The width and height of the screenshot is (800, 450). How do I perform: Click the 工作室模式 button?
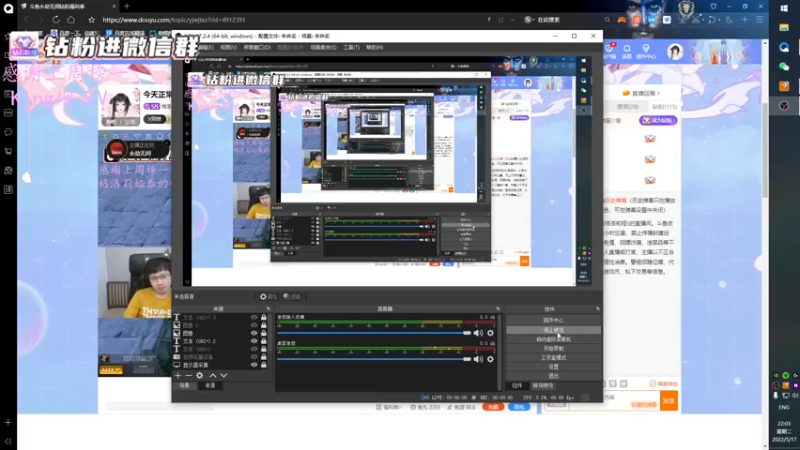click(553, 358)
